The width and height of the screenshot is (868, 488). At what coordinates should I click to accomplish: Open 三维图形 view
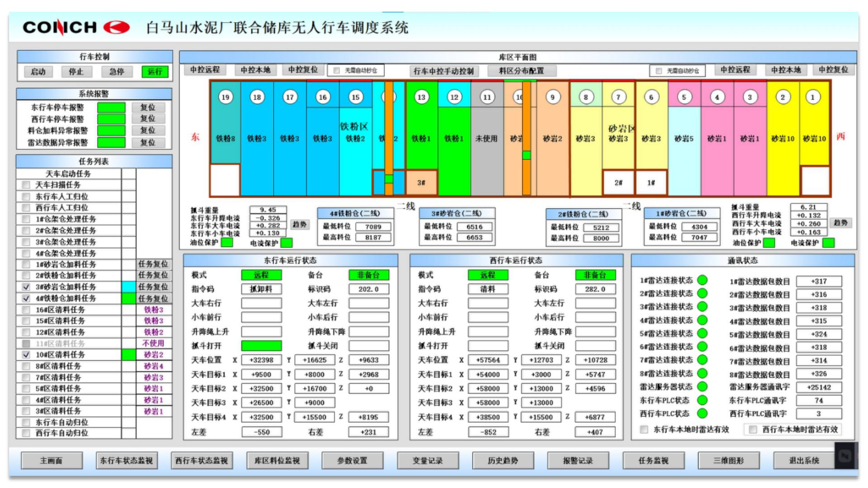[x=728, y=460]
